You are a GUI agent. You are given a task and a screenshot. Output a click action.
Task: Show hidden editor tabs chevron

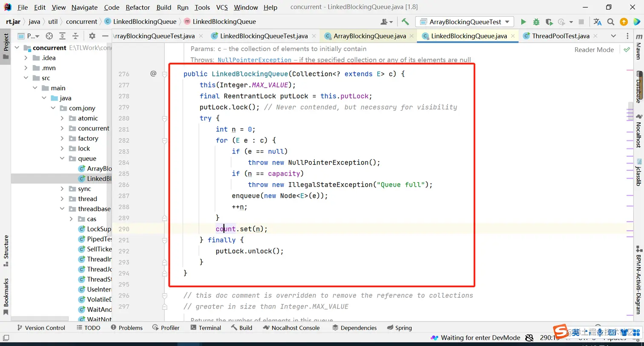pos(613,36)
